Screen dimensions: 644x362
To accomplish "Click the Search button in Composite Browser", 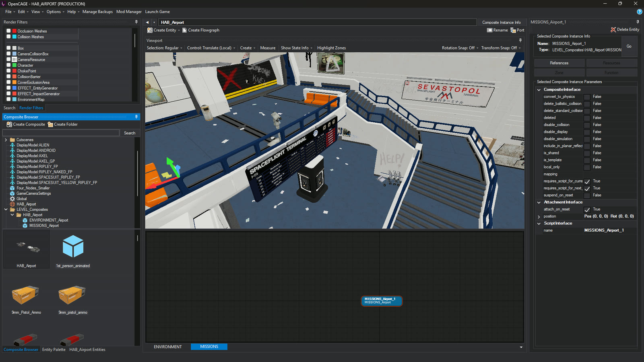I will click(130, 133).
